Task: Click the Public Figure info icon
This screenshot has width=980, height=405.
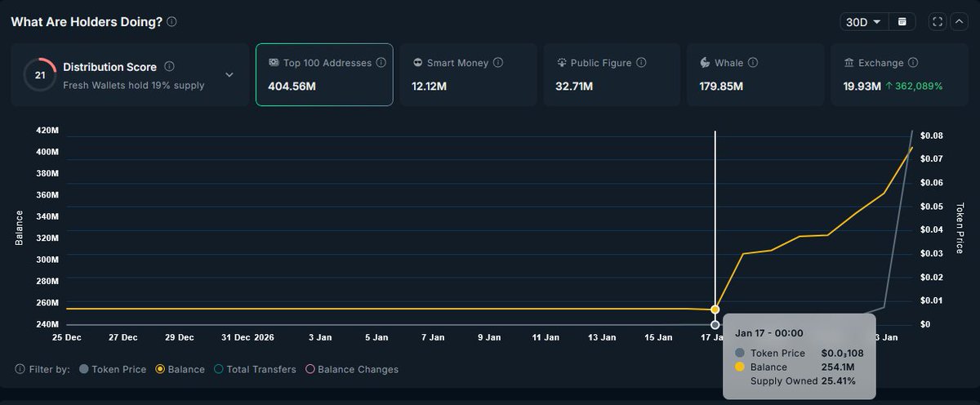Action: click(x=641, y=63)
